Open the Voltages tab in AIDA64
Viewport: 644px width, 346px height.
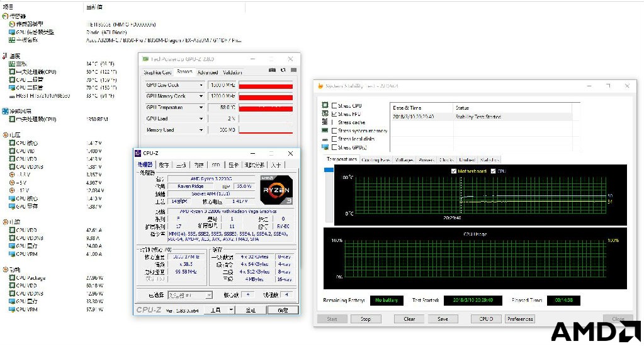pyautogui.click(x=404, y=159)
